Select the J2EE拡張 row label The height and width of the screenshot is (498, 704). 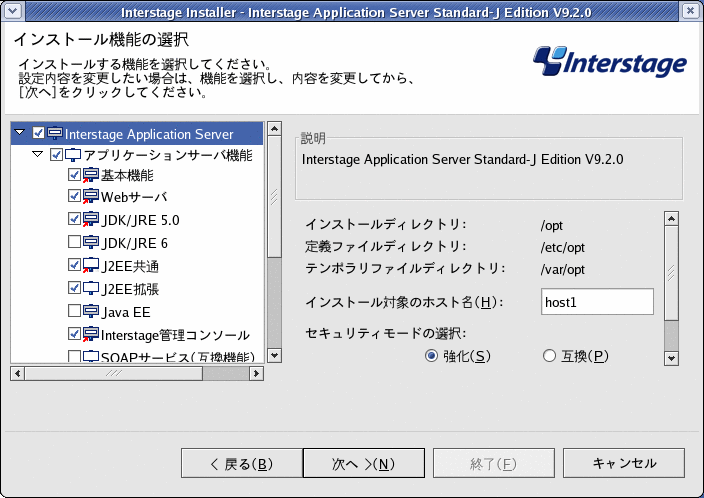pos(130,289)
